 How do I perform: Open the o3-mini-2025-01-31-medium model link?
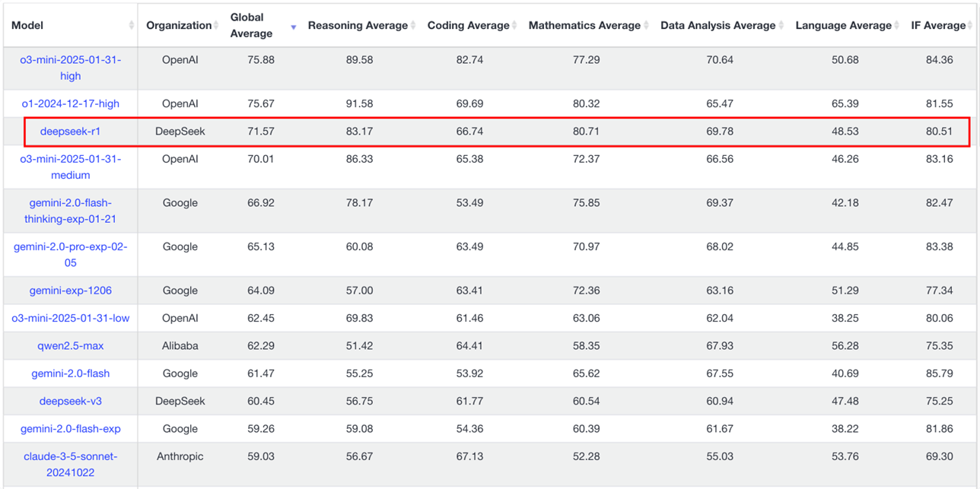[x=70, y=167]
